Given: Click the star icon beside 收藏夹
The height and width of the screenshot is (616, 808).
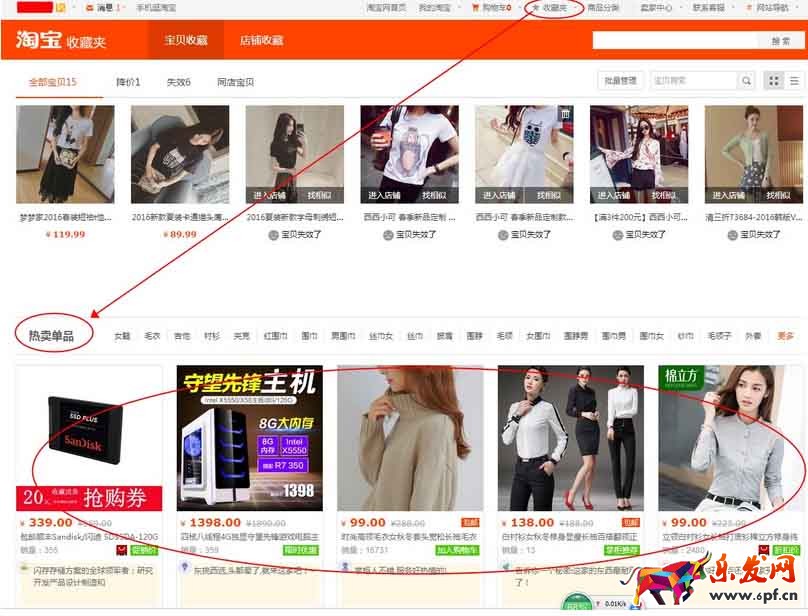Looking at the screenshot, I should point(535,8).
